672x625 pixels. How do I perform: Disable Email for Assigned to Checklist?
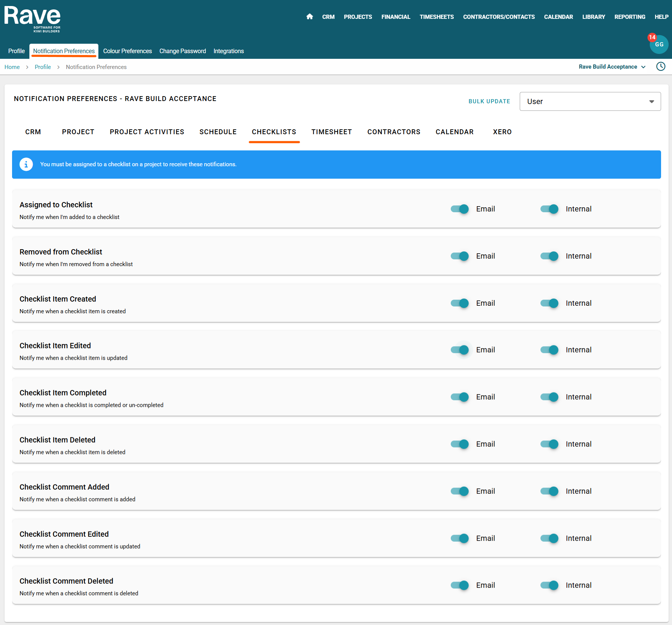(x=459, y=209)
